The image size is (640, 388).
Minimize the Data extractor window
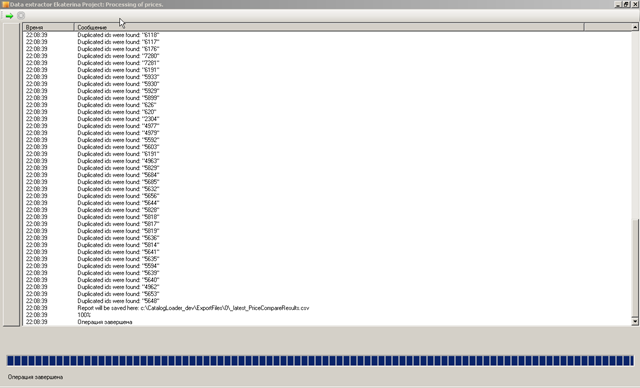pyautogui.click(x=618, y=4)
